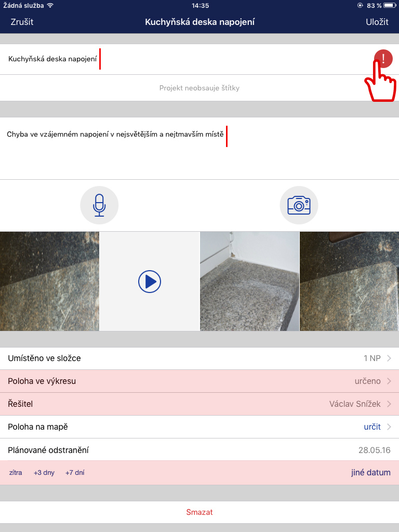Tap the 'Kuchyňská deska napojení' header title
This screenshot has width=399, height=532.
(x=200, y=22)
